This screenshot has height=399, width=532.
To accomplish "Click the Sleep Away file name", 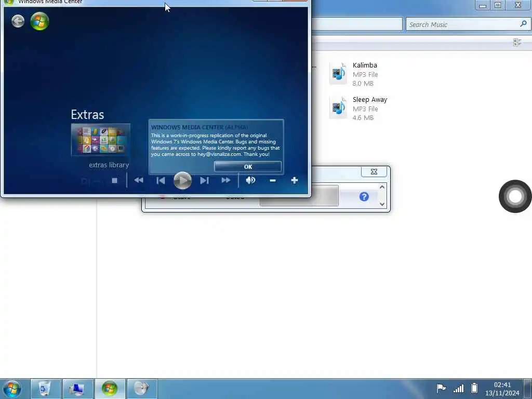I will 370,99.
